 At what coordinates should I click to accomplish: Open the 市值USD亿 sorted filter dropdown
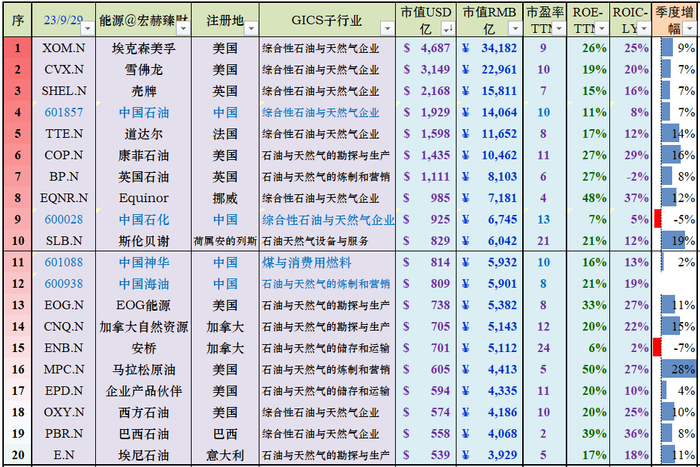coord(448,29)
